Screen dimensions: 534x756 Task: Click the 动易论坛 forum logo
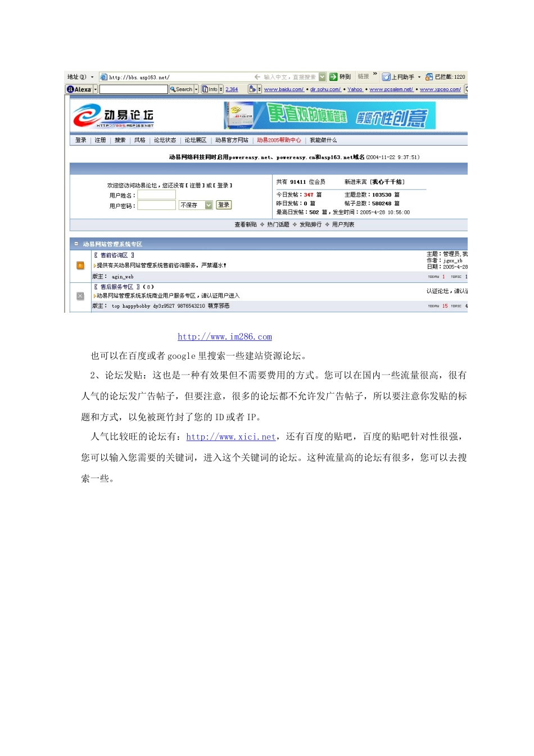(x=114, y=116)
